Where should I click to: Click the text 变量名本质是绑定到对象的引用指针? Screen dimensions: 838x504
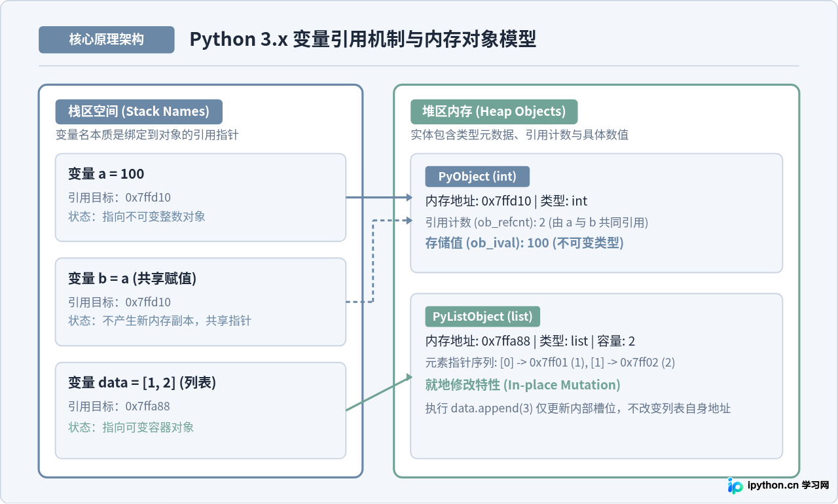click(147, 135)
